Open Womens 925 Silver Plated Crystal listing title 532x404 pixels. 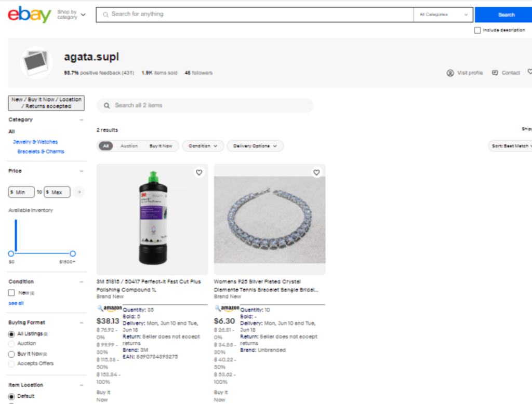[x=266, y=286]
